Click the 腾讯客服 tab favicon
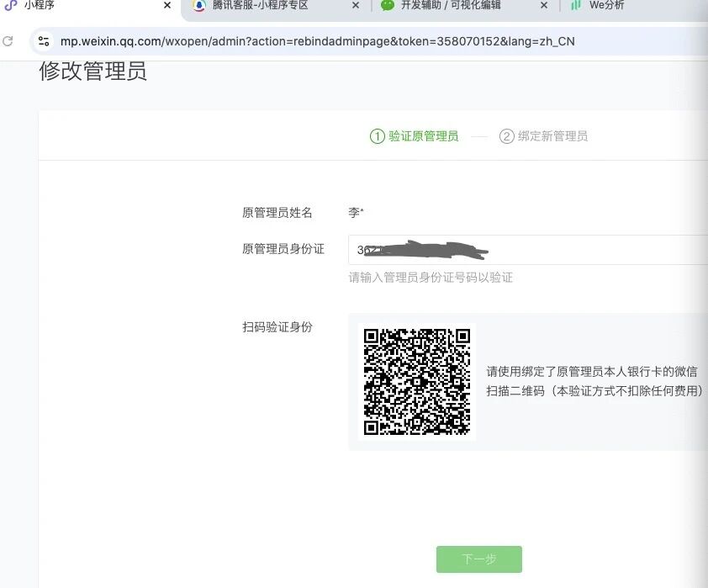This screenshot has height=588, width=708. [x=198, y=5]
